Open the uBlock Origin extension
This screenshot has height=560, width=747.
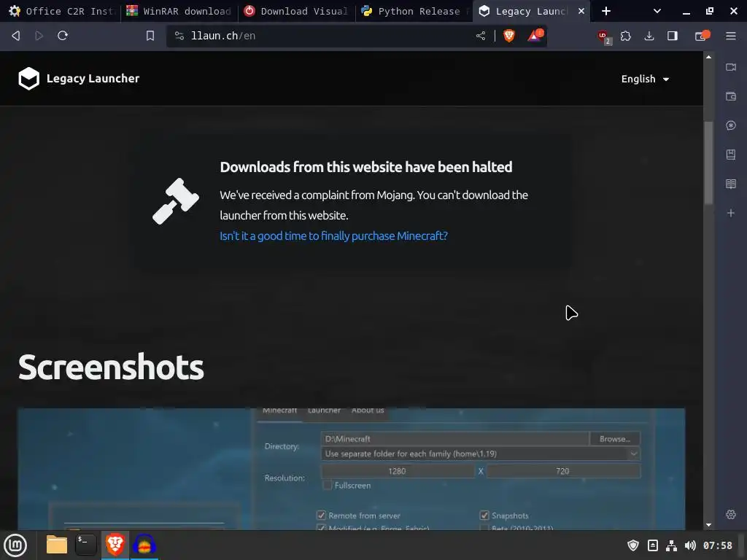pos(603,36)
